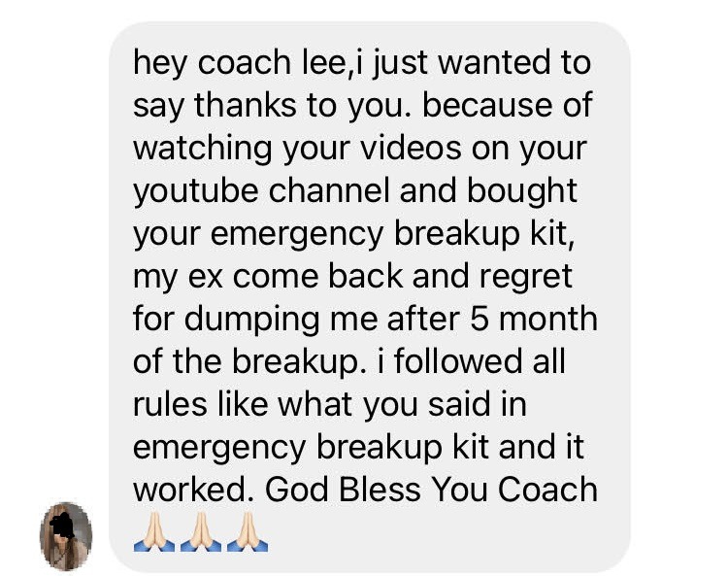Click the text 'watching your videos'

pos(298,148)
